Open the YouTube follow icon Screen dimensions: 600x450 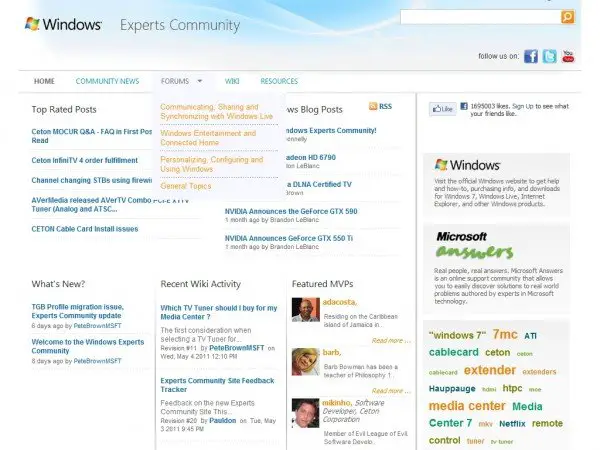pos(568,56)
